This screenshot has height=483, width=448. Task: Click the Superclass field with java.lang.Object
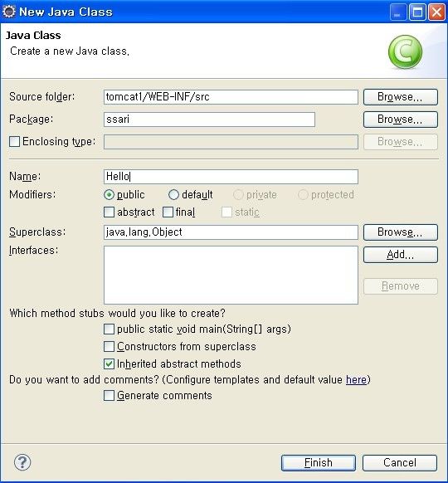click(231, 232)
